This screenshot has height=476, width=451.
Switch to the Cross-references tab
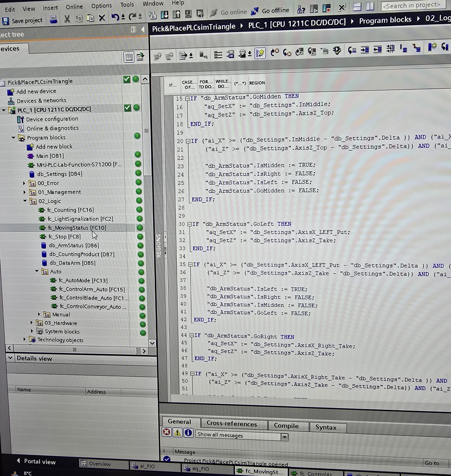click(x=232, y=424)
